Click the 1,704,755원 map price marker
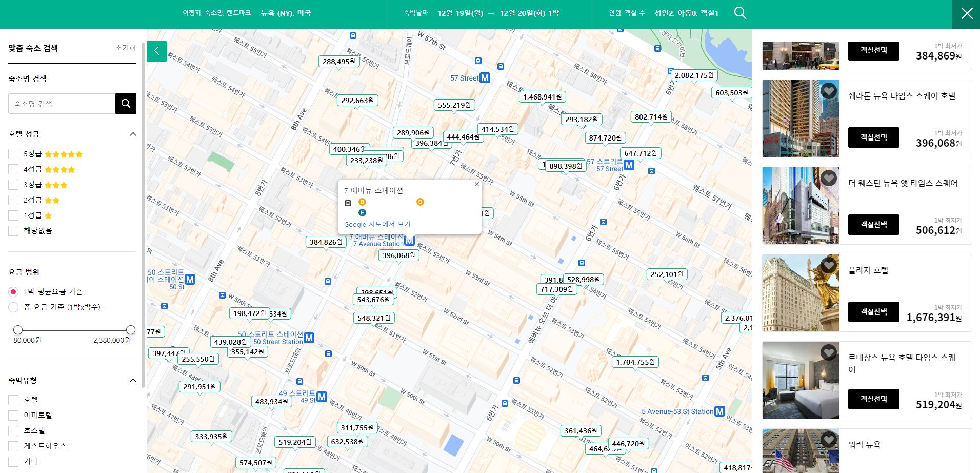 point(635,362)
